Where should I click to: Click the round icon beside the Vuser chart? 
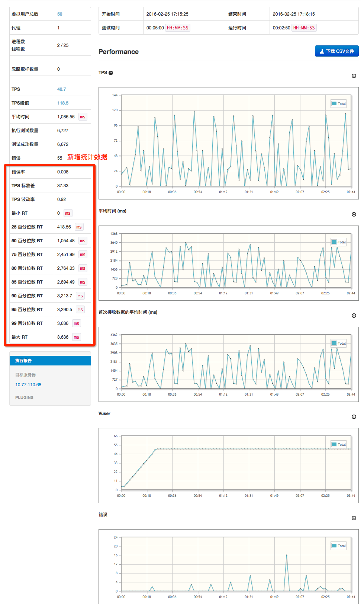pos(354,417)
